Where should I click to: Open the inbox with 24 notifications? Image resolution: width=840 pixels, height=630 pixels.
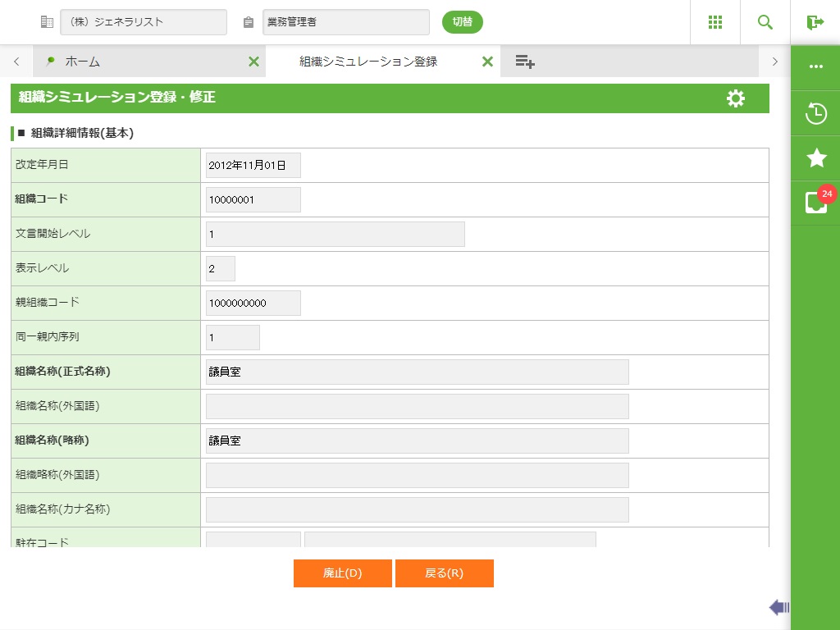(815, 202)
